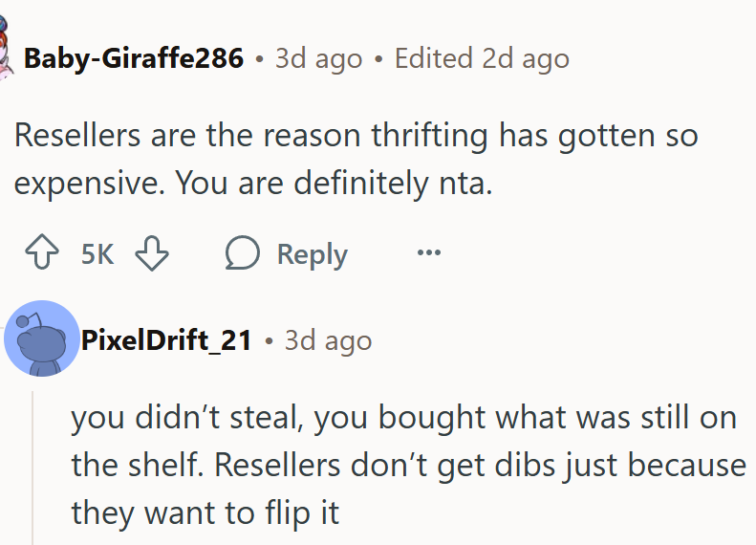Open Baby-Giraffe286's user profile link
Image resolution: width=756 pixels, height=545 pixels.
[x=134, y=58]
